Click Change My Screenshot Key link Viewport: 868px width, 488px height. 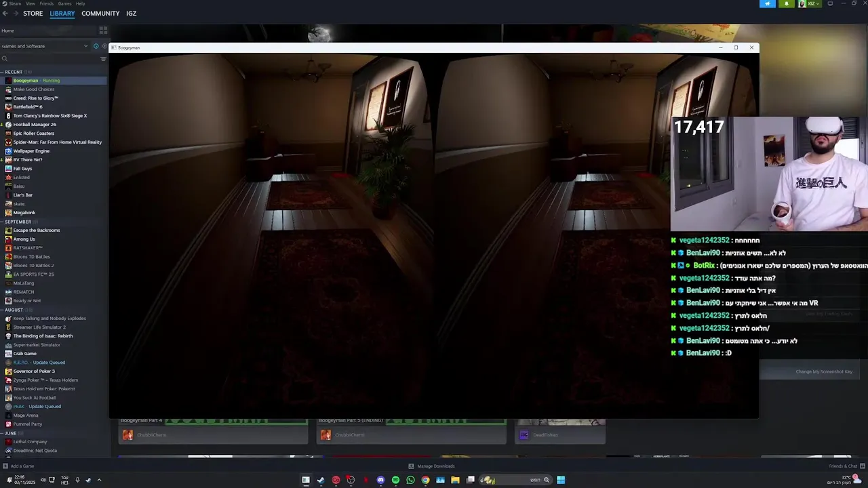click(x=824, y=371)
